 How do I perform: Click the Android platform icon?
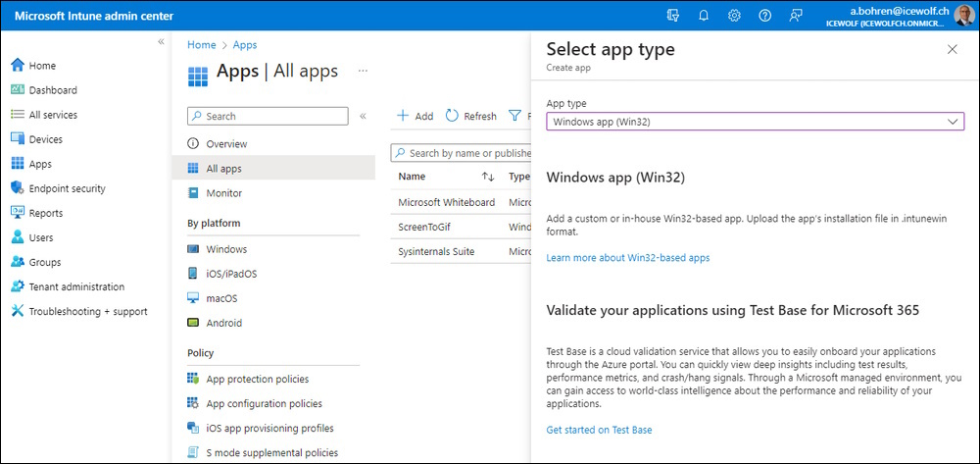pyautogui.click(x=193, y=323)
